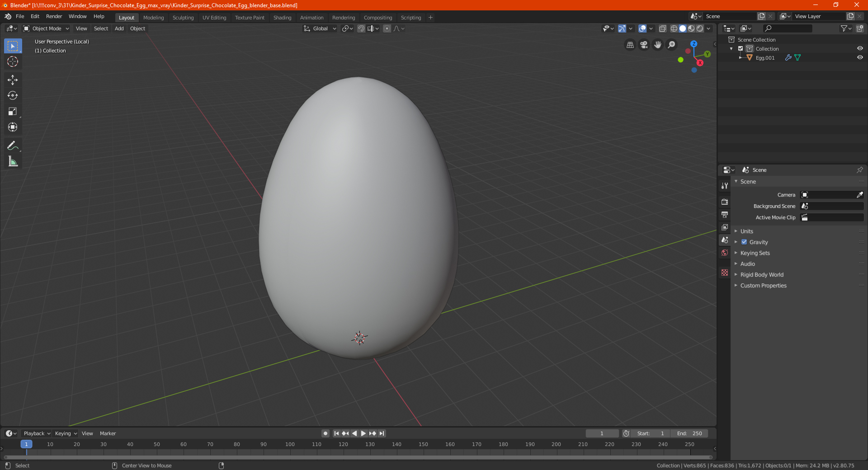Click the Active Movie Clip field
This screenshot has width=868, height=470.
click(x=832, y=217)
